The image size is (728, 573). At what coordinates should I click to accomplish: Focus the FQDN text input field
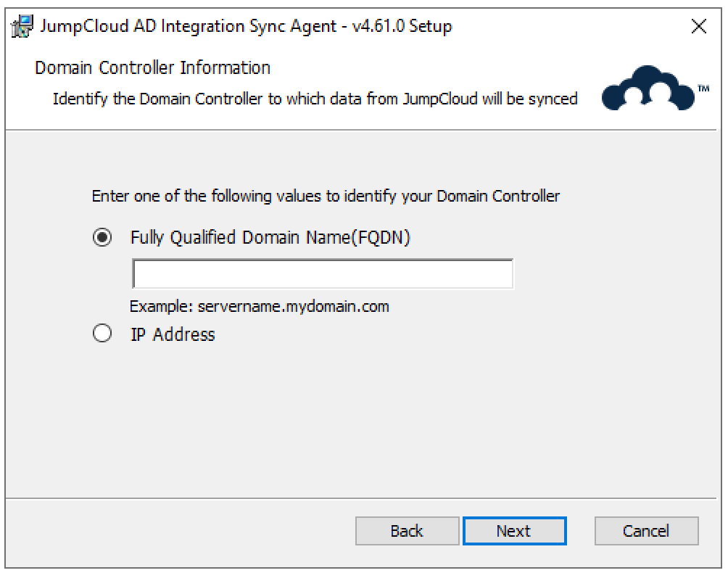322,275
